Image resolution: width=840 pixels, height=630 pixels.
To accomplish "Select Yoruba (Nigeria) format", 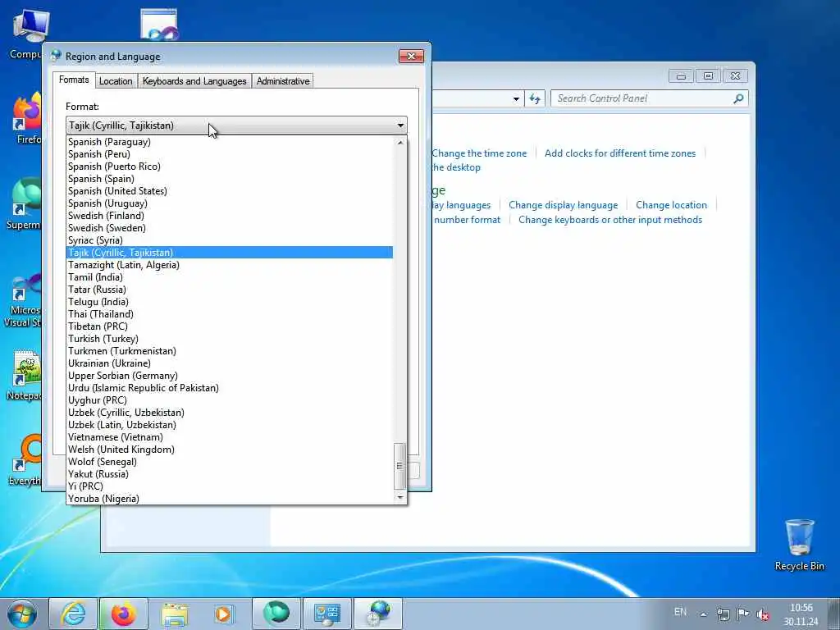I will [x=230, y=500].
